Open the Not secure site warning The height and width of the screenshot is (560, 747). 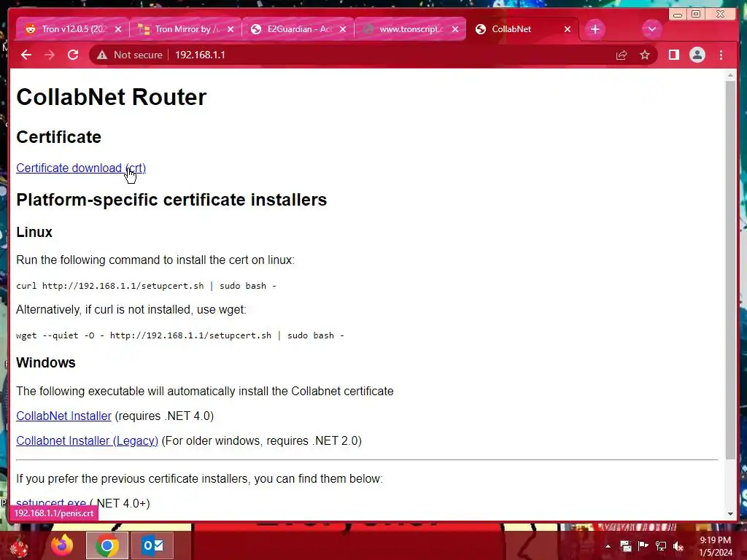(130, 55)
